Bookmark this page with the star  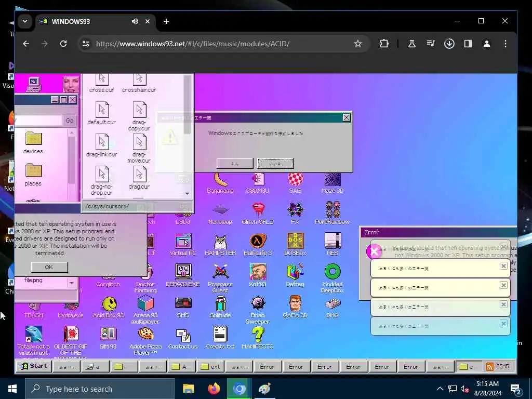pyautogui.click(x=357, y=44)
